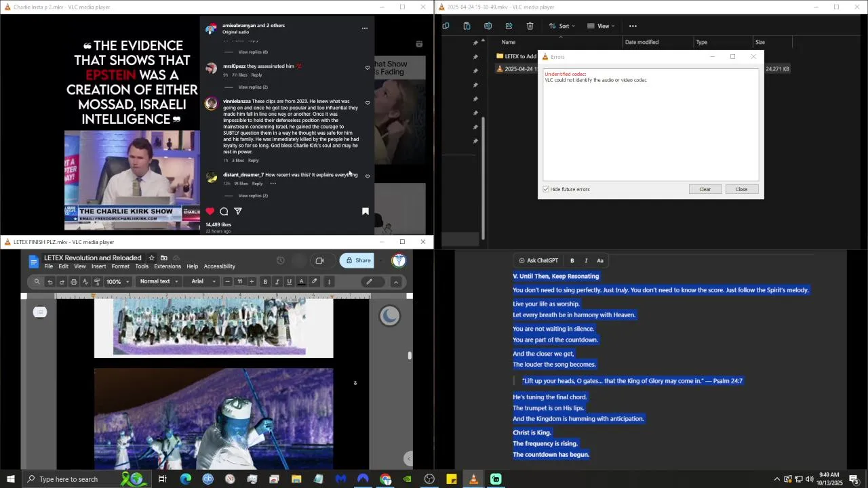Screen dimensions: 868x488
Task: Click the Copy icon in file explorer toolbar
Action: coord(446,26)
